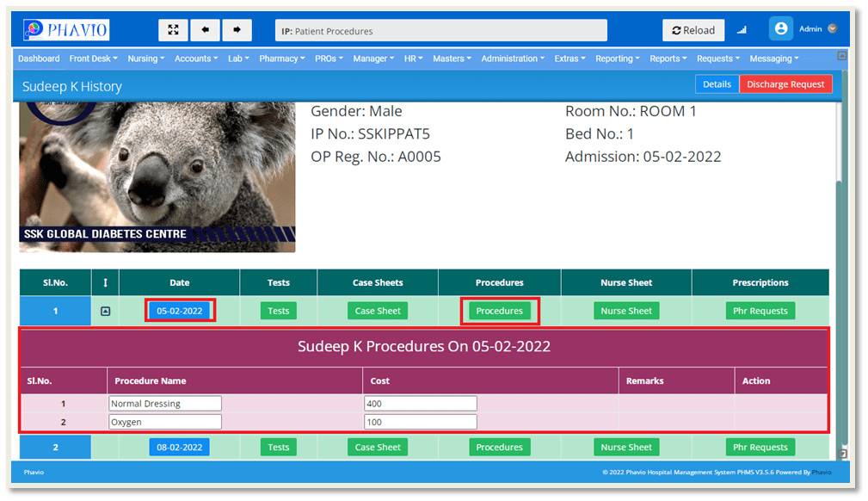Open the Extras menu
Image resolution: width=868 pixels, height=501 pixels.
pyautogui.click(x=569, y=59)
